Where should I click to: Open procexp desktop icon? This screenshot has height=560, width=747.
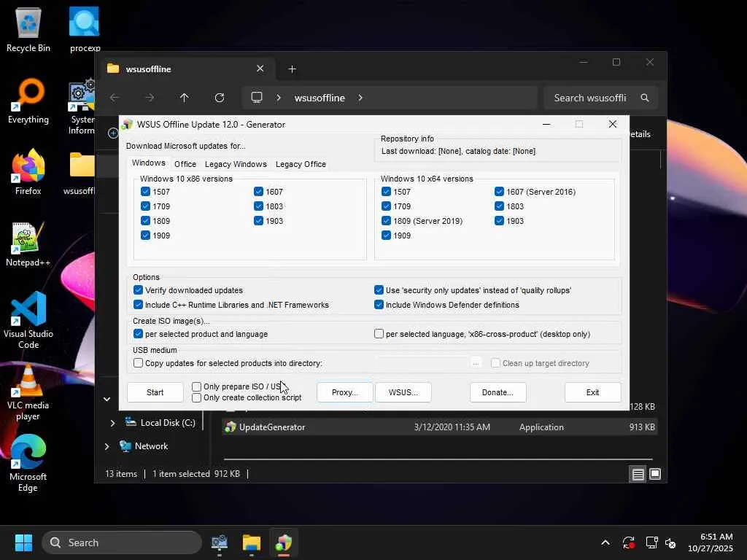tap(85, 29)
